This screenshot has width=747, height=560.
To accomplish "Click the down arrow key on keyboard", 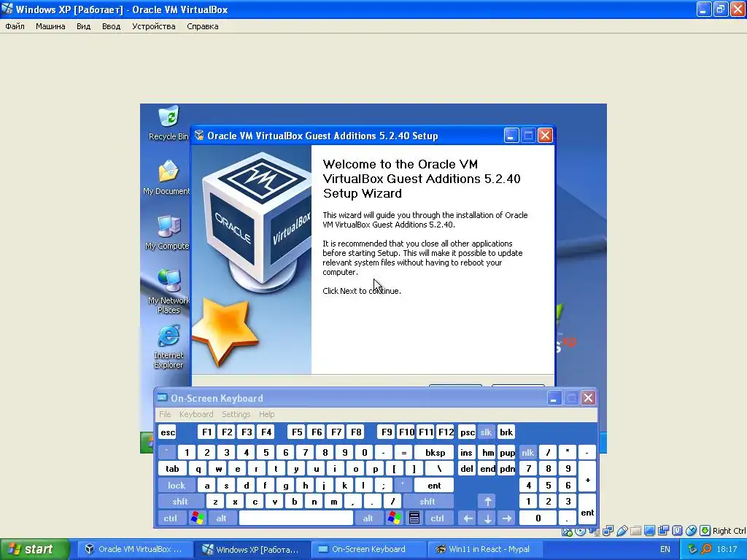I will [x=487, y=518].
